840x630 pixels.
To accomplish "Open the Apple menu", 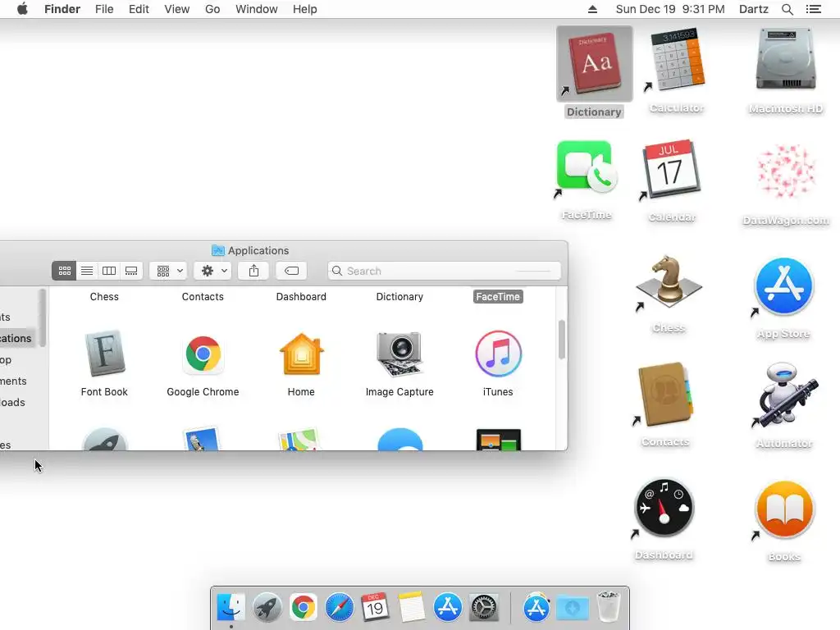I will pyautogui.click(x=22, y=9).
